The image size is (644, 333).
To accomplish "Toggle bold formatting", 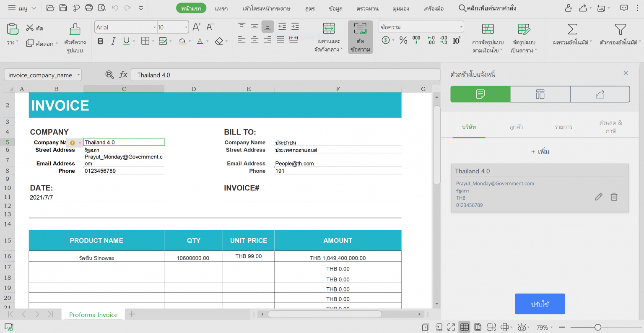I will click(x=100, y=41).
